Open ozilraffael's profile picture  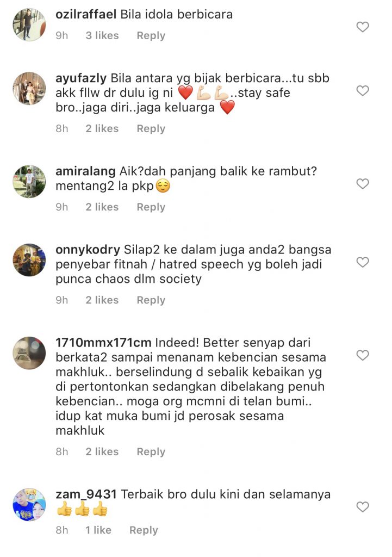click(29, 24)
